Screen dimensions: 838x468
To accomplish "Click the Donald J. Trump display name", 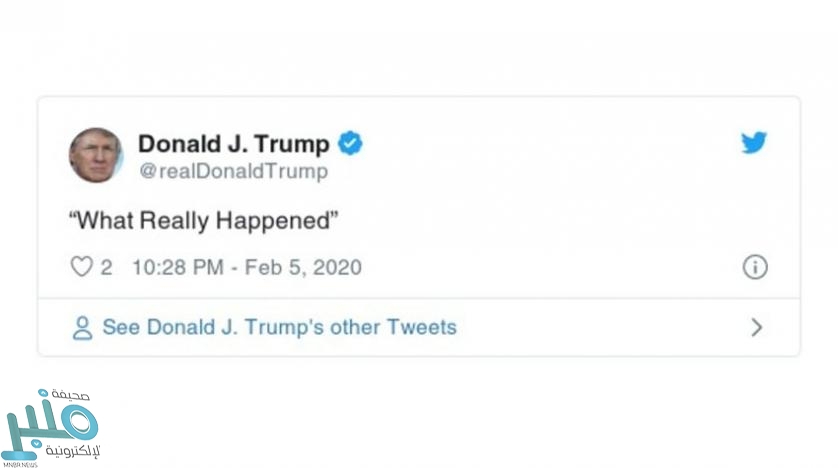I will 233,144.
